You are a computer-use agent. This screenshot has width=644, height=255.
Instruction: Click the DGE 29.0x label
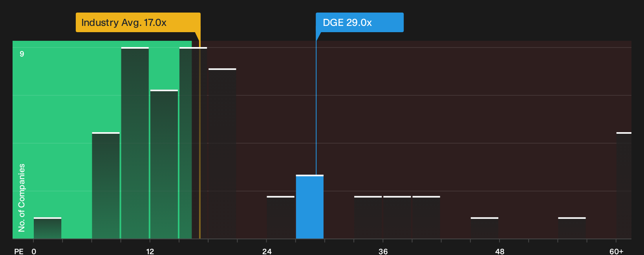(359, 22)
